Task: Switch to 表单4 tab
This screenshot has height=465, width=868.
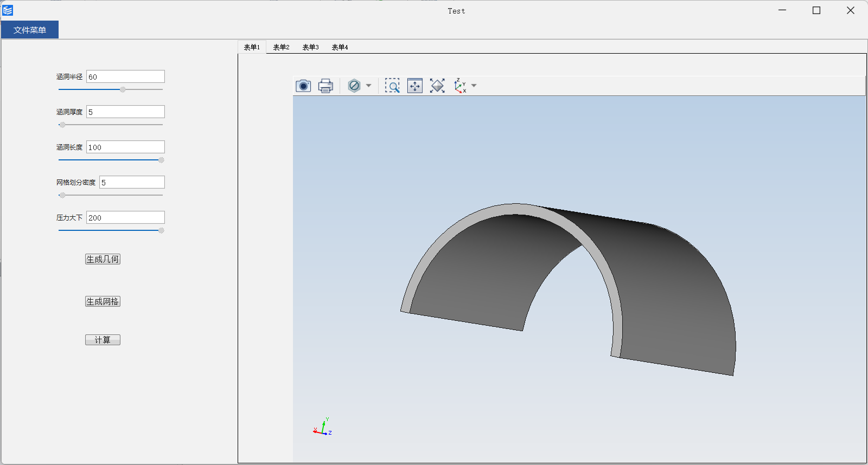Action: coord(340,47)
